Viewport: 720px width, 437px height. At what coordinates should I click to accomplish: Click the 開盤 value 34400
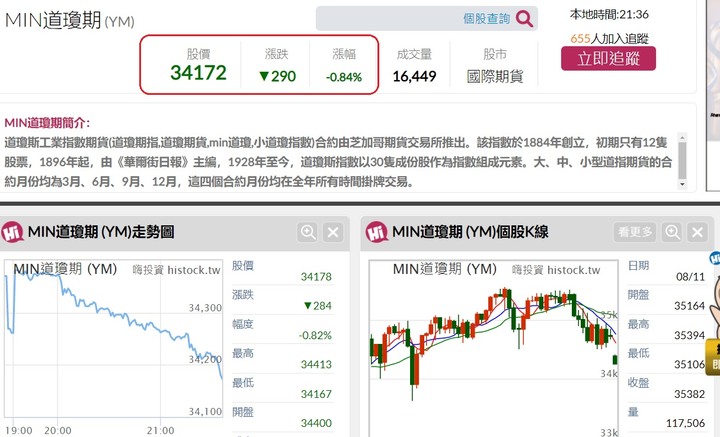[316, 423]
